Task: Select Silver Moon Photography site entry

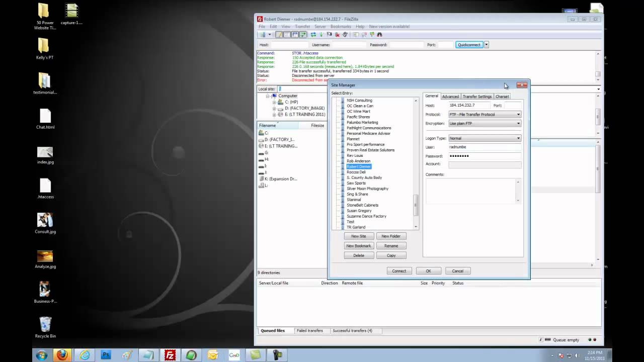Action: (367, 189)
